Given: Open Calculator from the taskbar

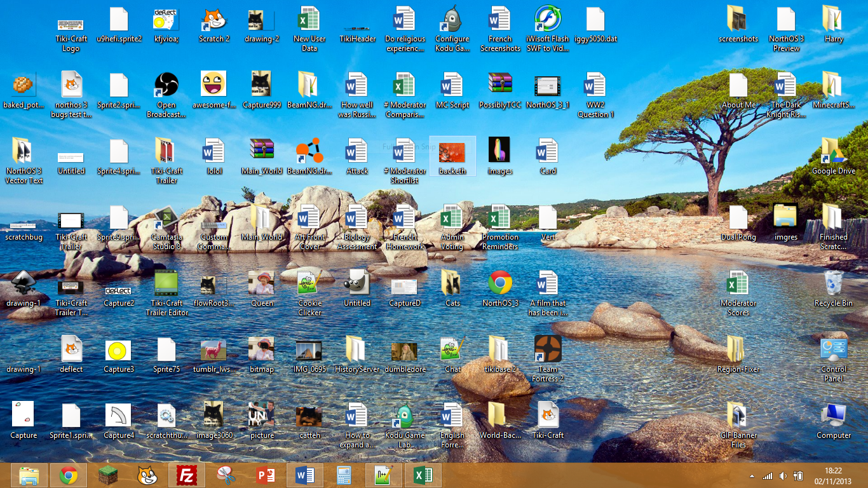Looking at the screenshot, I should point(344,475).
